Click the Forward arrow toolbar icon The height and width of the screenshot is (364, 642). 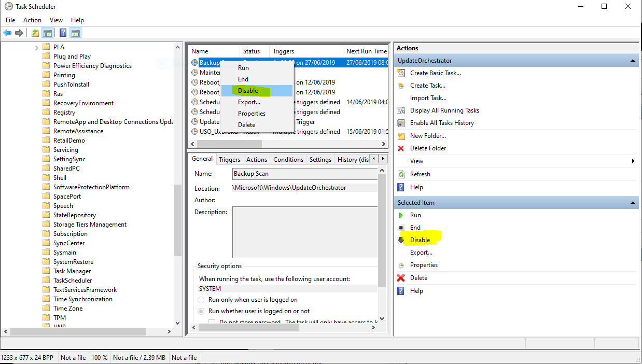[19, 33]
